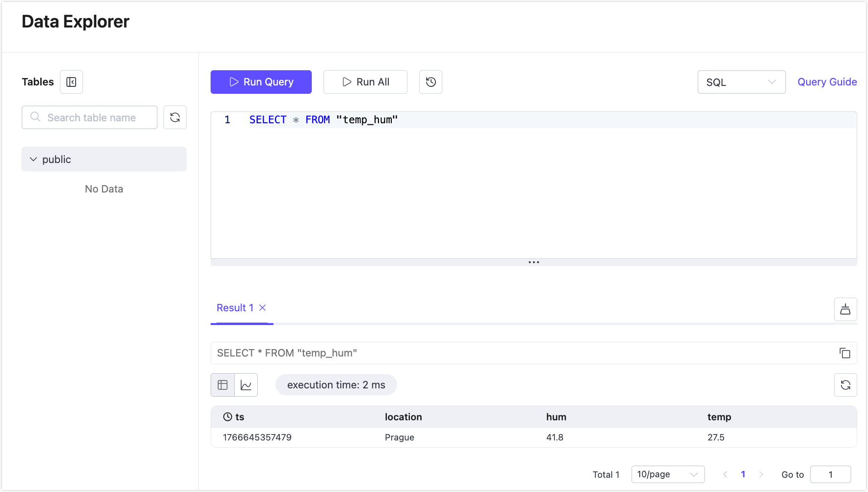The width and height of the screenshot is (868, 492).
Task: Copy the executed SQL statement
Action: (x=845, y=353)
